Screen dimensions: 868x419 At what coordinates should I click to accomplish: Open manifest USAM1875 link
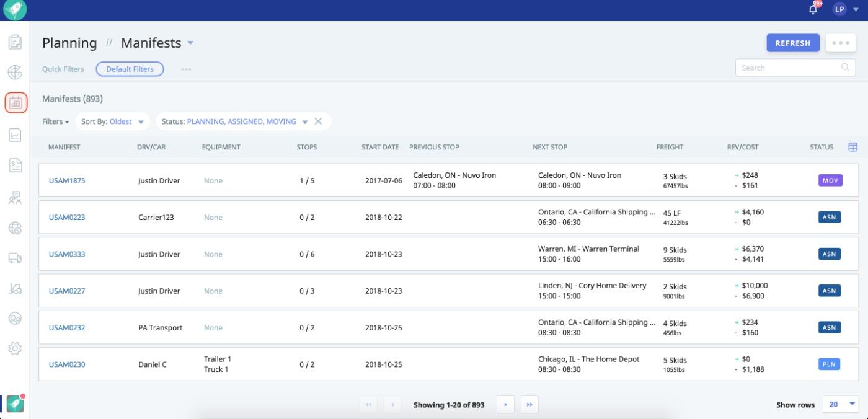67,181
